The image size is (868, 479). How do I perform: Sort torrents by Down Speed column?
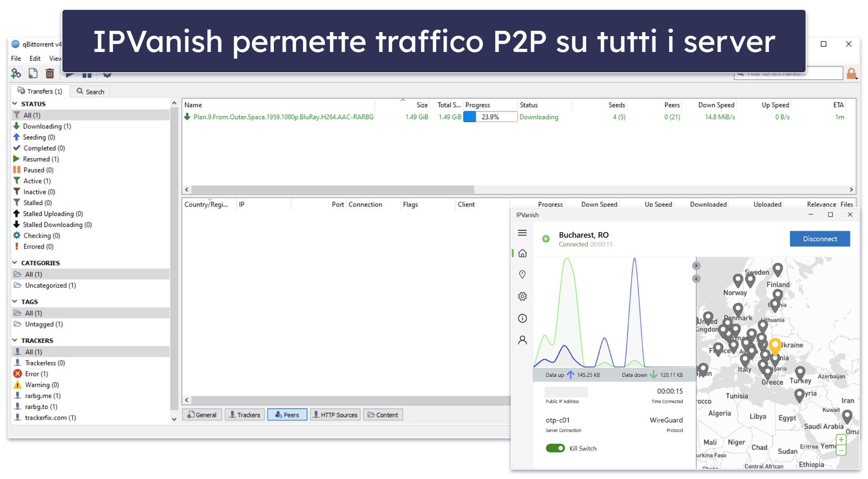tap(716, 105)
